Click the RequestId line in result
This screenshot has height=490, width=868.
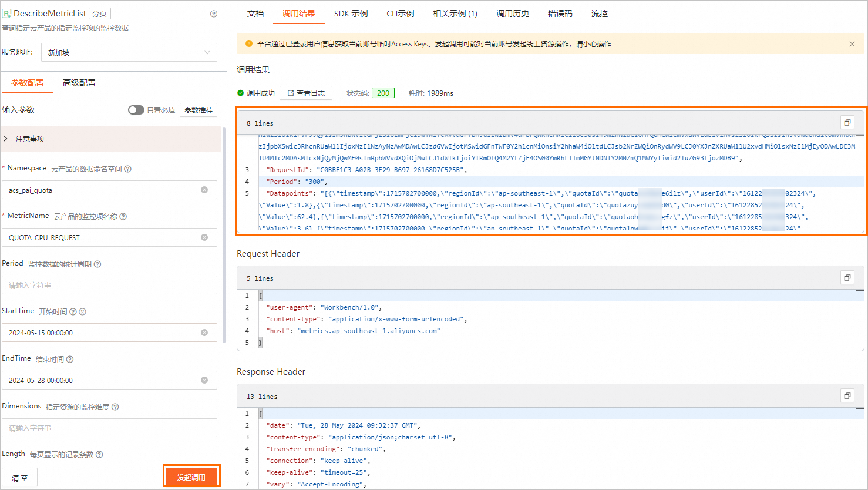coord(366,170)
